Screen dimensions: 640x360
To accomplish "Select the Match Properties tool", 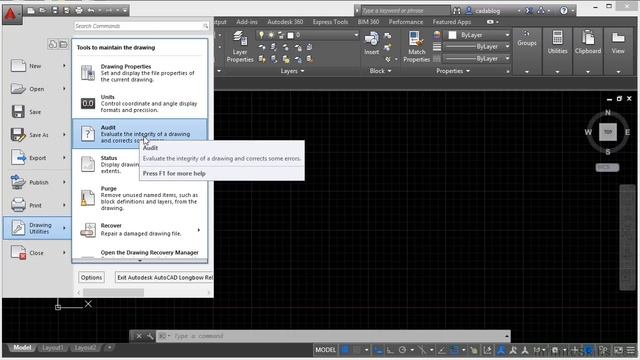I will click(x=416, y=47).
